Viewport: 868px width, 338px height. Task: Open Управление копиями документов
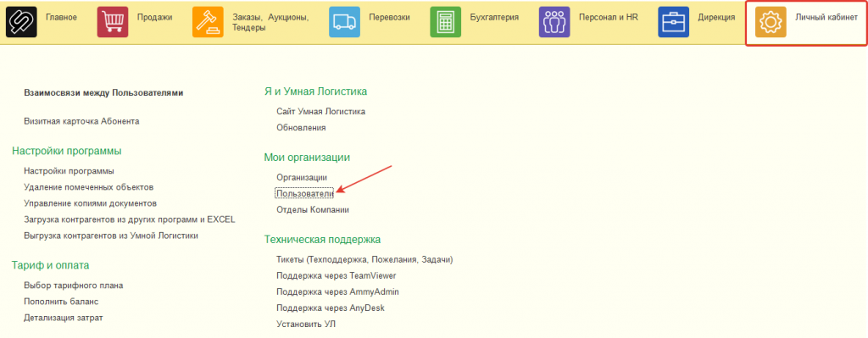coord(90,203)
